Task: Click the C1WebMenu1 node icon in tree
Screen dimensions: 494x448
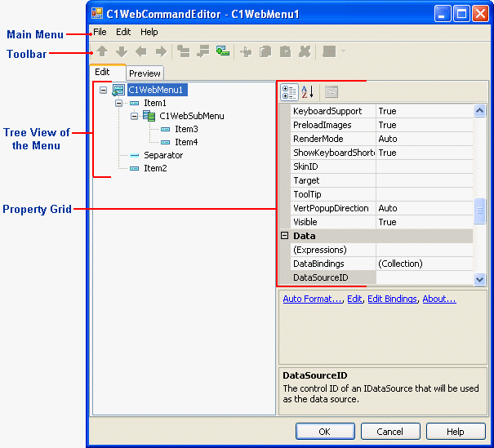Action: coord(118,90)
